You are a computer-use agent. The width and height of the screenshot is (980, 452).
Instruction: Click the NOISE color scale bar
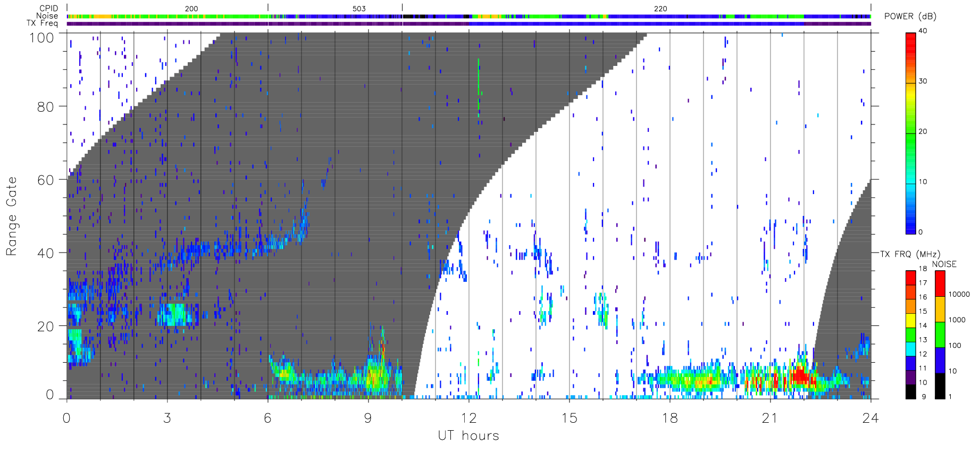[940, 334]
